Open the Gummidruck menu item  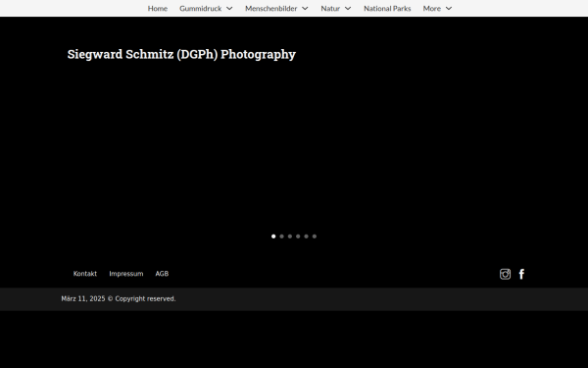coord(200,8)
